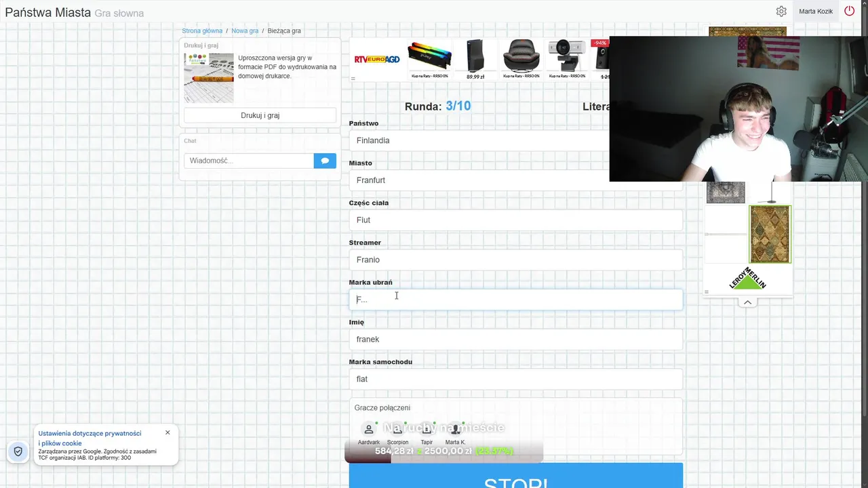This screenshot has width=868, height=488.
Task: Open the Marta Kozik user menu
Action: (816, 12)
